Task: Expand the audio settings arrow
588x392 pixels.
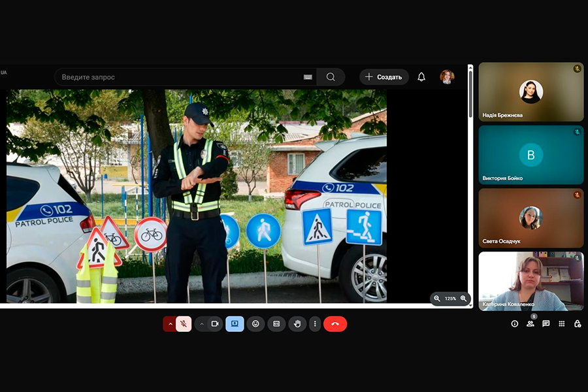Action: 171,324
